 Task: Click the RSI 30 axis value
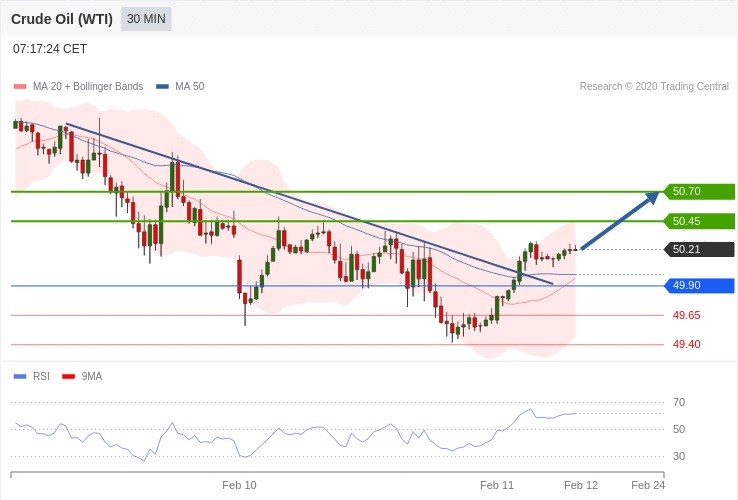(679, 456)
